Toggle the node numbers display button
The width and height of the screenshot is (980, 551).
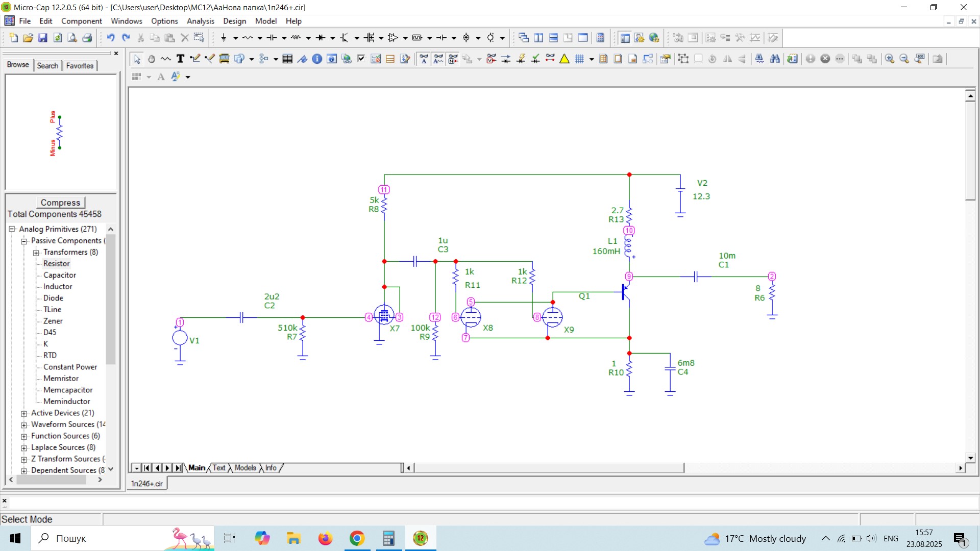[453, 59]
